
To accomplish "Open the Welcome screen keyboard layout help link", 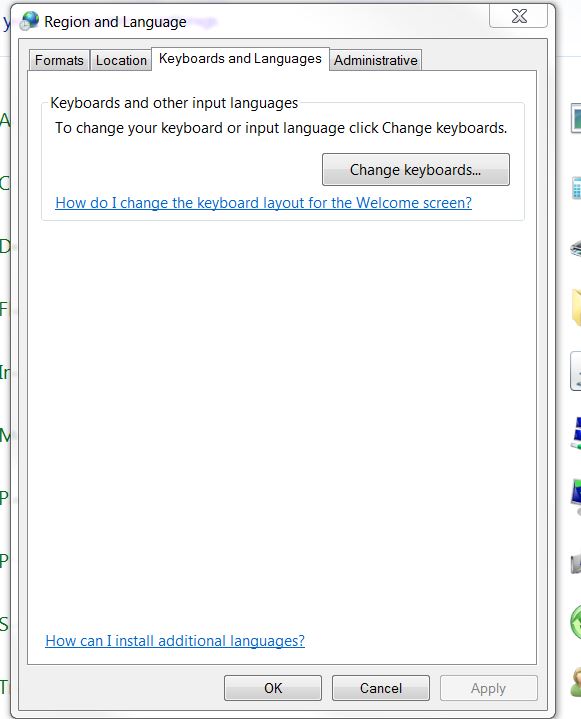I will tap(263, 203).
